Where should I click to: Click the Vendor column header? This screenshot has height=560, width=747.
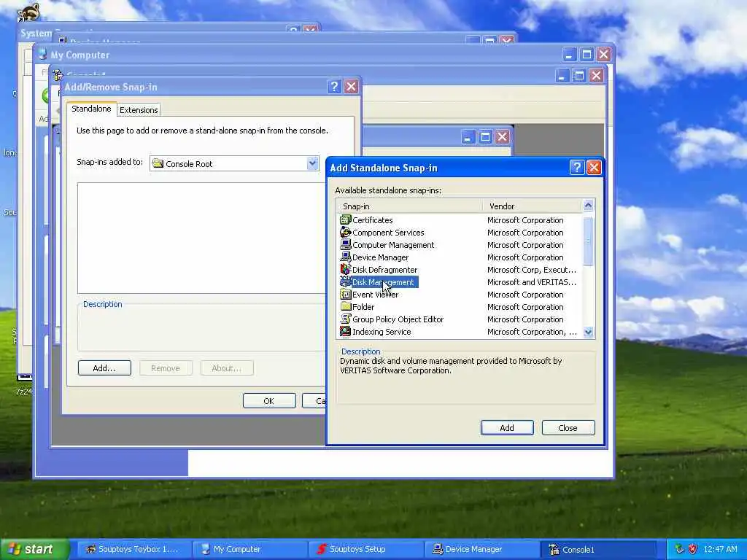(x=533, y=206)
